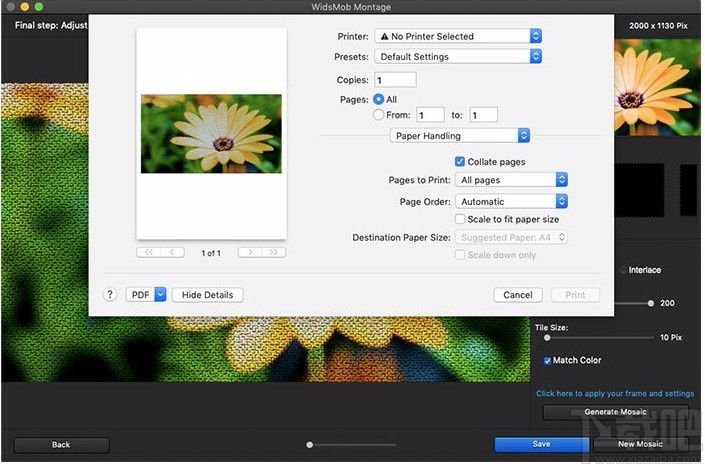705x464 pixels.
Task: Click the Print button
Action: click(x=575, y=294)
